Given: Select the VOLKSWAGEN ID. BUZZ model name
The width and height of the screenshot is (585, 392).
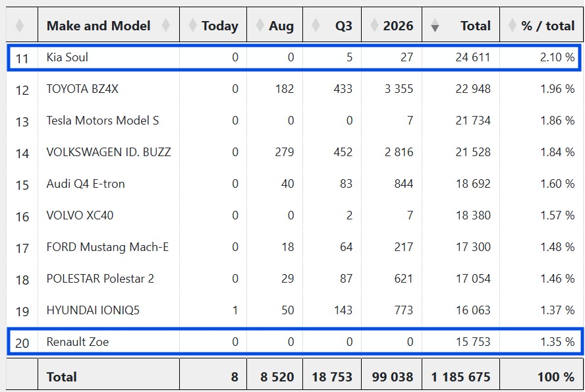Looking at the screenshot, I should click(109, 152).
